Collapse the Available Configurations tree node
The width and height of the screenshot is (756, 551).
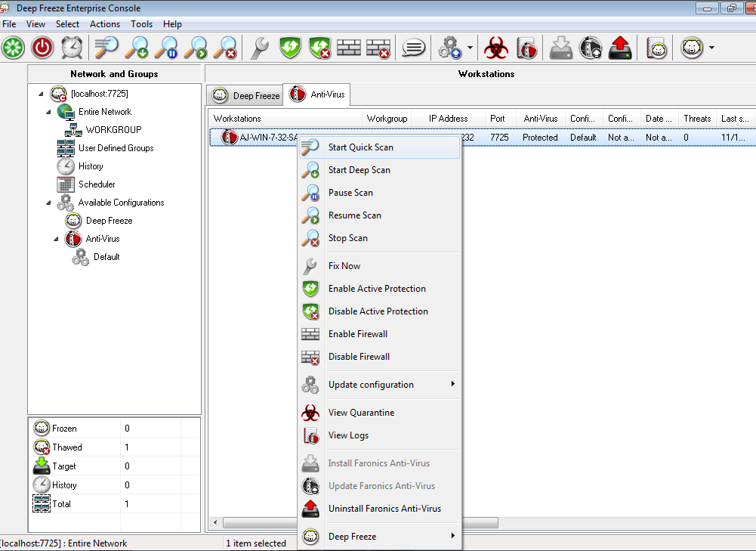[49, 203]
